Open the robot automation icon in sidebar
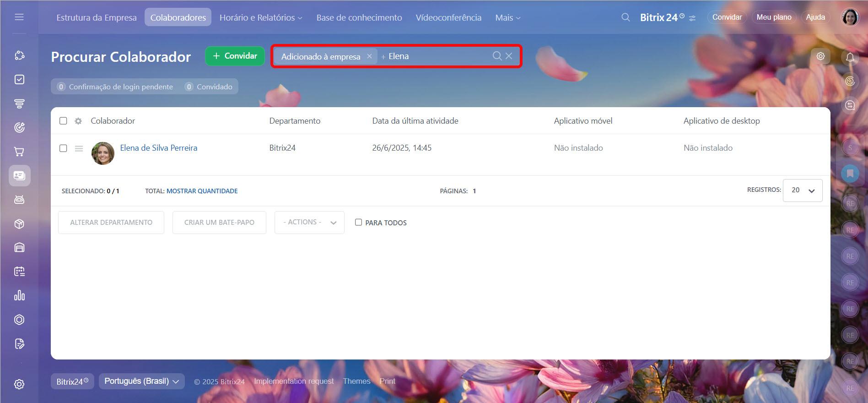The image size is (868, 403). [x=19, y=200]
